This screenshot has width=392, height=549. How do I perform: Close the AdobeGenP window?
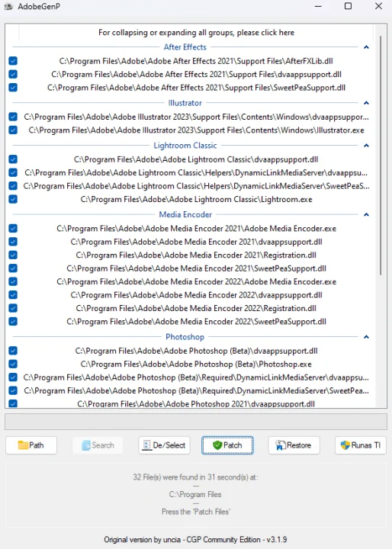(379, 6)
